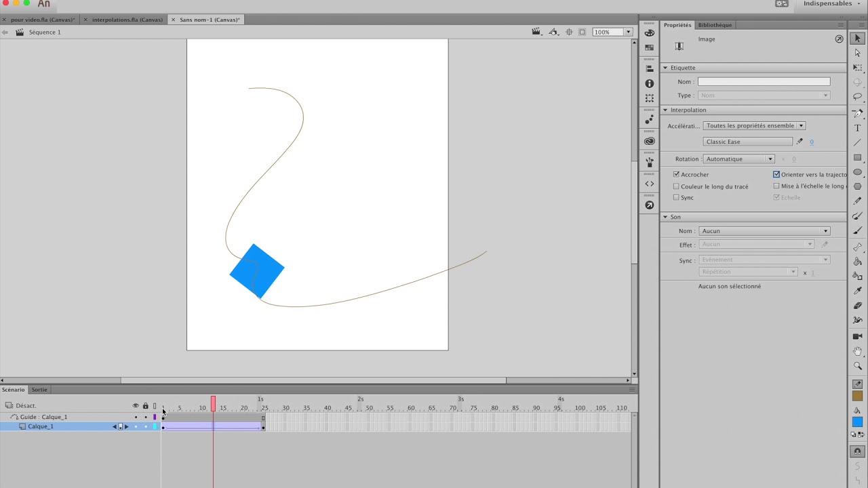Toggle Snap to Objects magnet
This screenshot has height=488, width=868.
pyautogui.click(x=858, y=451)
